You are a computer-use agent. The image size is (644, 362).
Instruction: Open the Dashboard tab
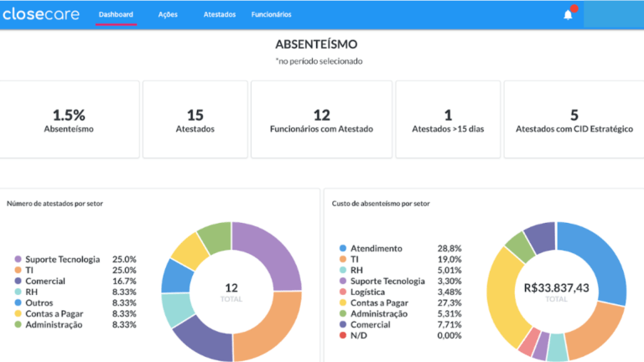pos(116,14)
